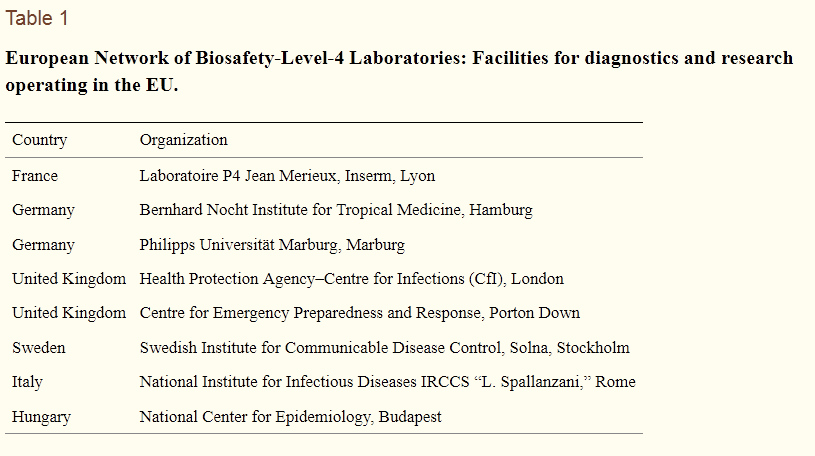
Task: Select United Kingdom cell in Health Protection row
Action: pyautogui.click(x=69, y=279)
